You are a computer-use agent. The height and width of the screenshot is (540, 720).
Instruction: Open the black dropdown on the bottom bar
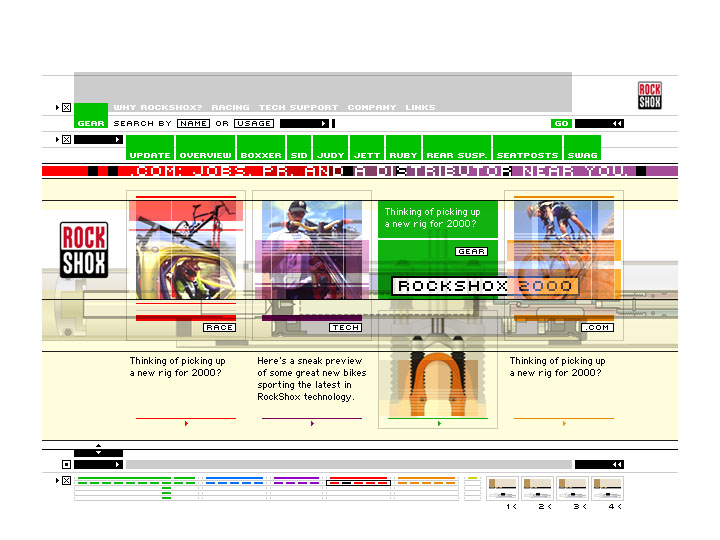tap(98, 465)
